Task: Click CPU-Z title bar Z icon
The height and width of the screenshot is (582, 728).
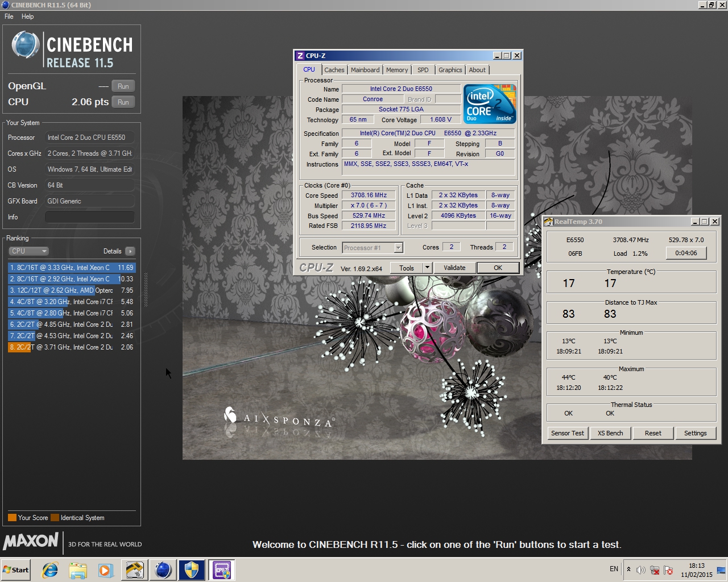Action: coord(300,56)
